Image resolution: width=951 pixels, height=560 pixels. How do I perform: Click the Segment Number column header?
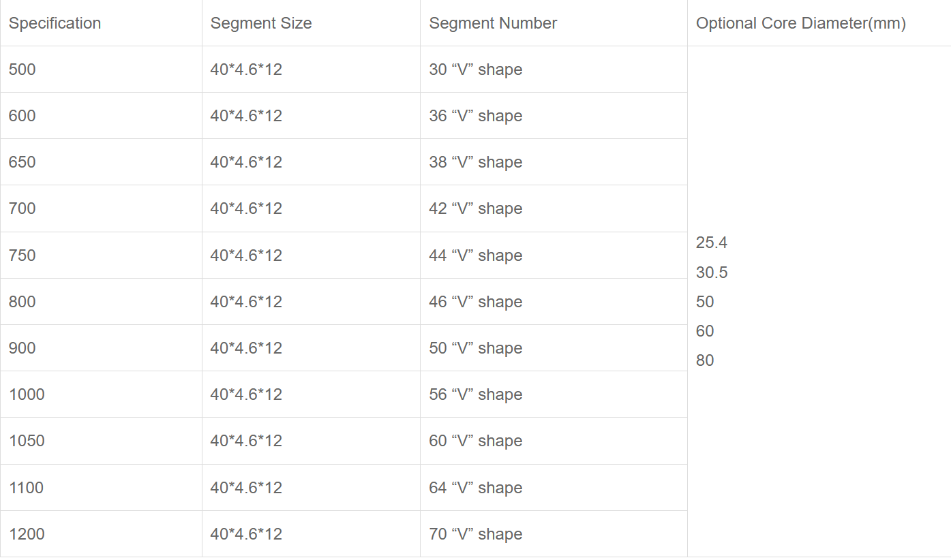click(493, 23)
